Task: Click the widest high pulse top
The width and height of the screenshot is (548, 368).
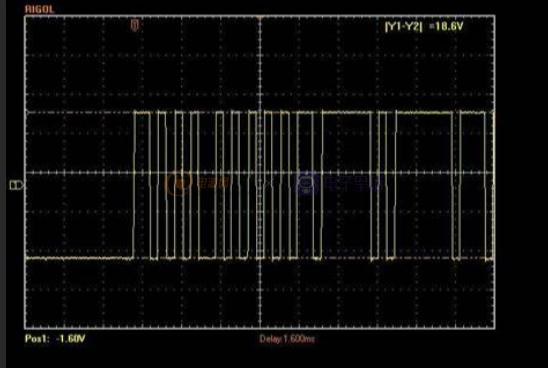Action: click(425, 113)
